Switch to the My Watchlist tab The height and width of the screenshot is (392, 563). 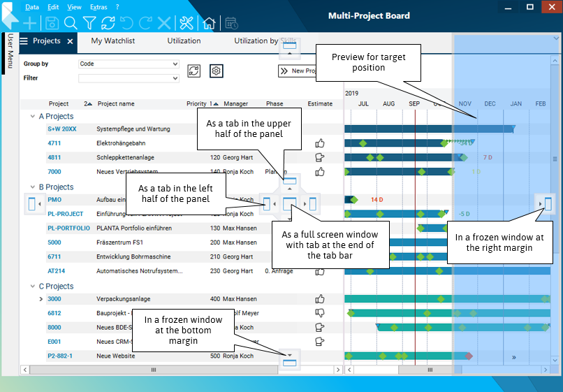(x=113, y=41)
